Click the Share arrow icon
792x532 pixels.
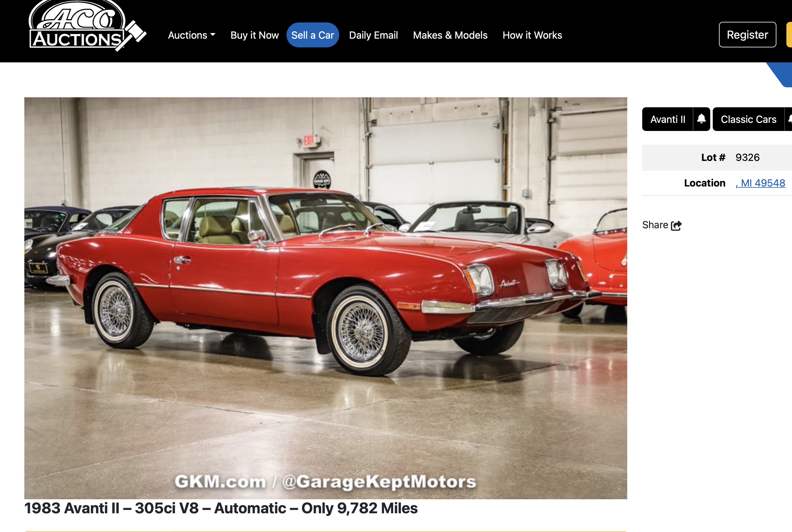[676, 226]
